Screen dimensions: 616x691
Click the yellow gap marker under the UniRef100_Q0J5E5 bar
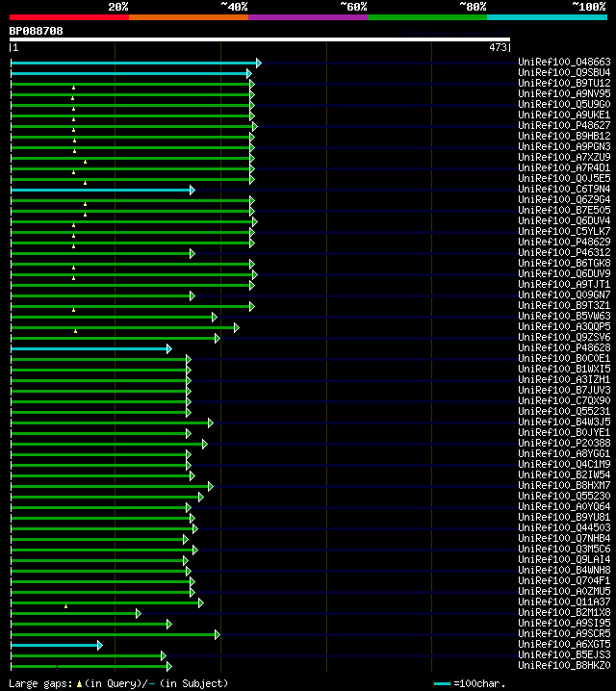85,183
